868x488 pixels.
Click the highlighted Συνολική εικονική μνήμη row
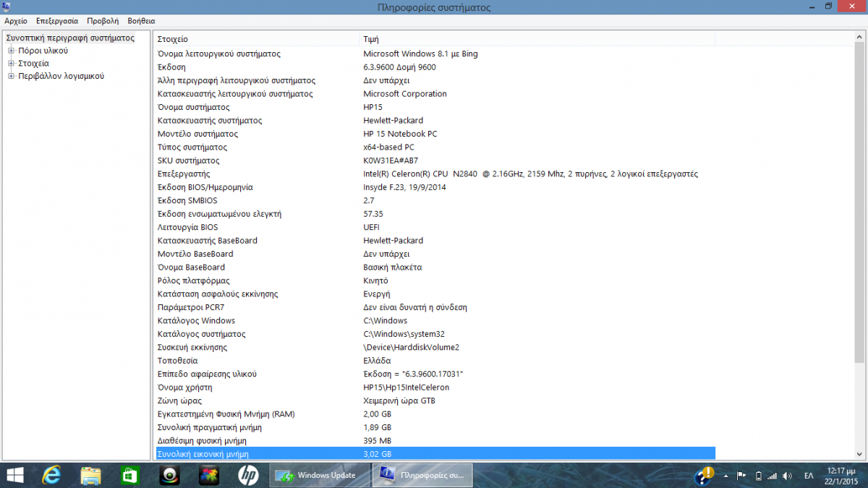point(435,454)
